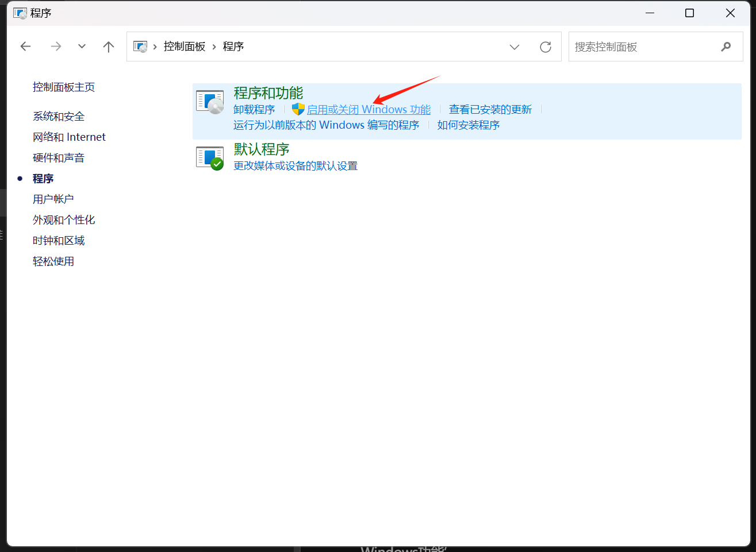
Task: Click the title bar window icon
Action: point(20,13)
